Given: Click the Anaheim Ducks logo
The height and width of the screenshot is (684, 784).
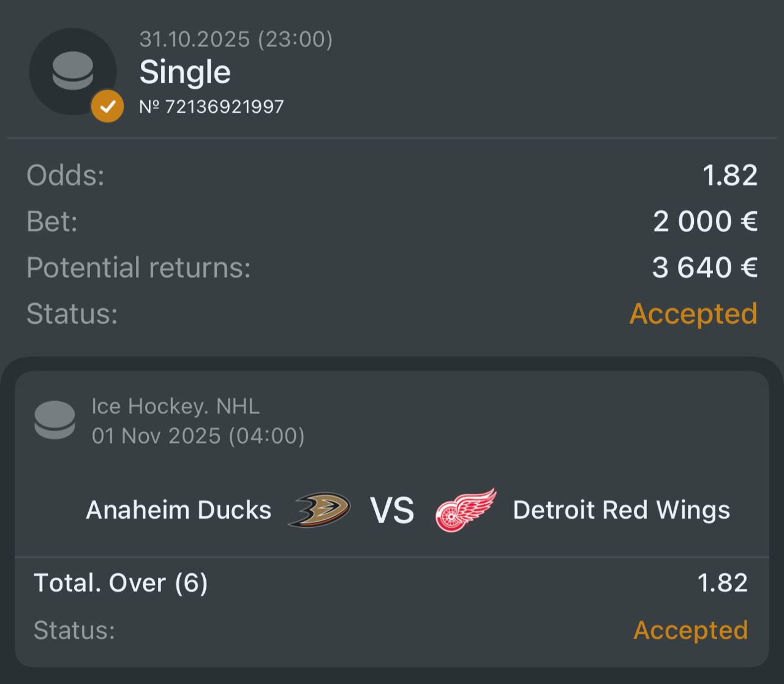Looking at the screenshot, I should click(x=319, y=509).
